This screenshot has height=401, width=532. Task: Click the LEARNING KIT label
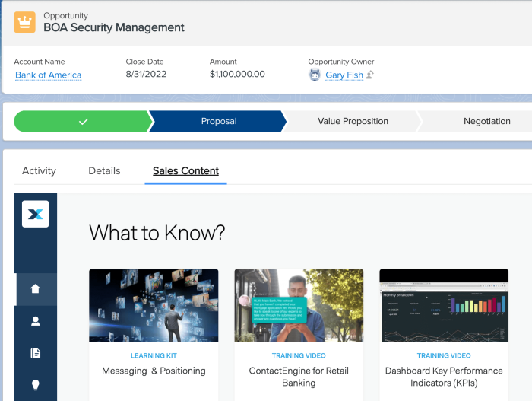[x=154, y=355]
